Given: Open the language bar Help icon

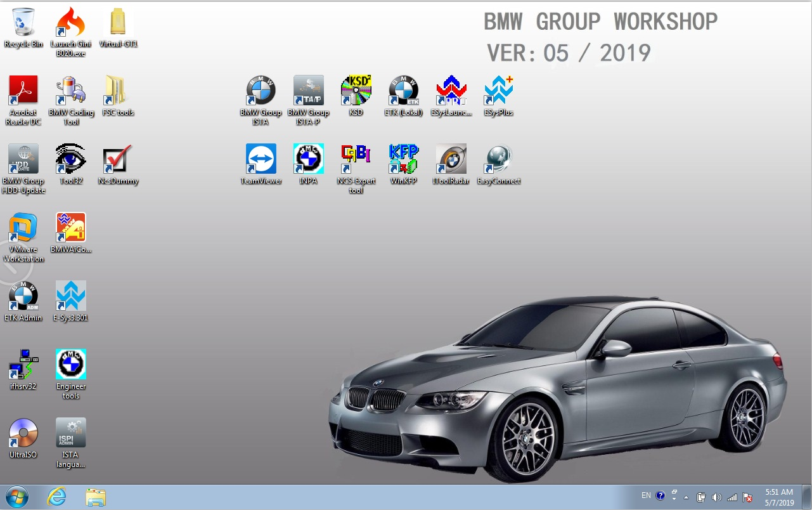Looking at the screenshot, I should click(660, 495).
